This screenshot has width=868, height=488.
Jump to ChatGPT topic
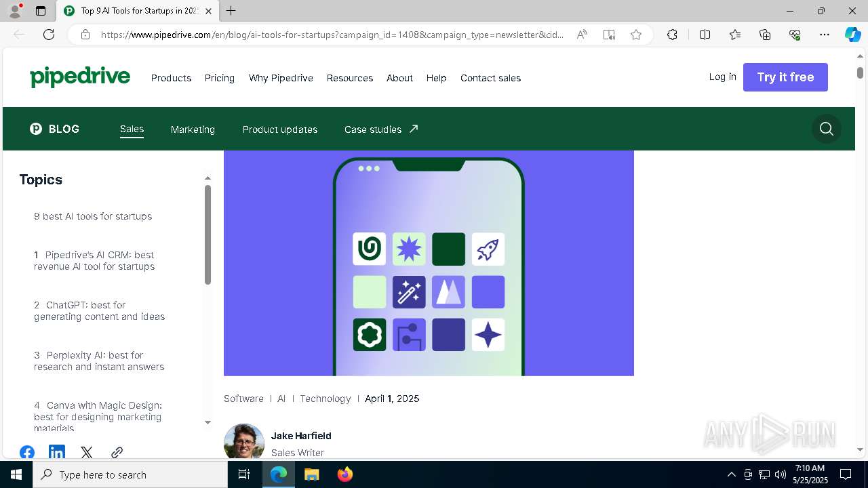pos(99,310)
